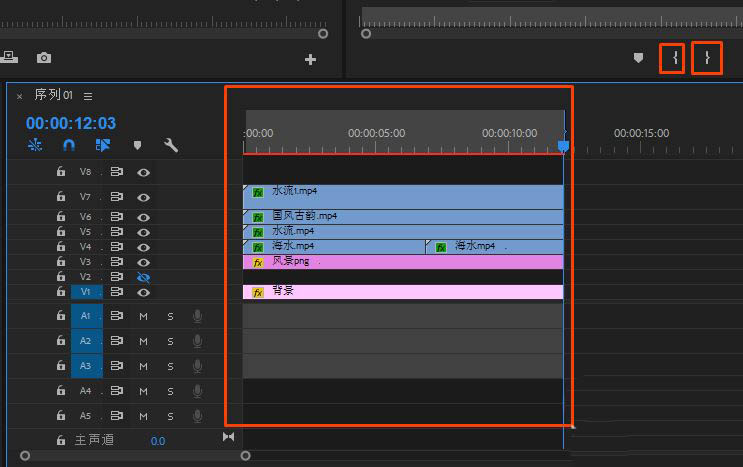Toggle the lock on track V5

(60, 232)
